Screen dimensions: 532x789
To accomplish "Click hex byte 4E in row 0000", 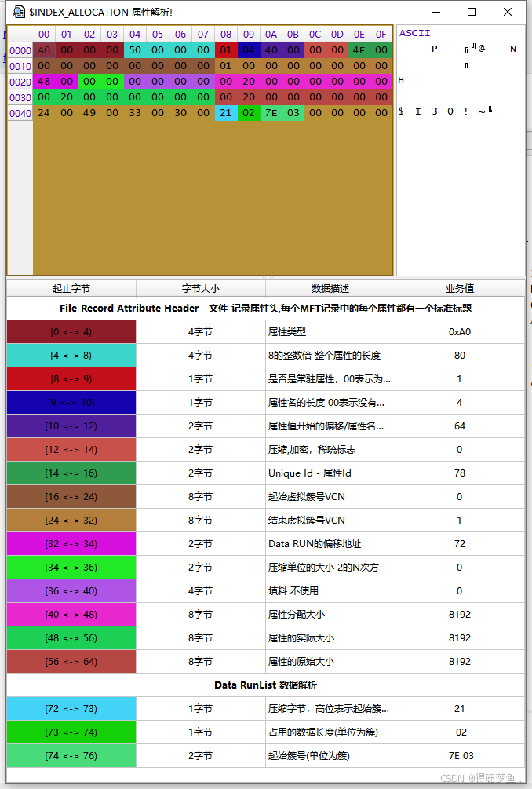I will (359, 49).
